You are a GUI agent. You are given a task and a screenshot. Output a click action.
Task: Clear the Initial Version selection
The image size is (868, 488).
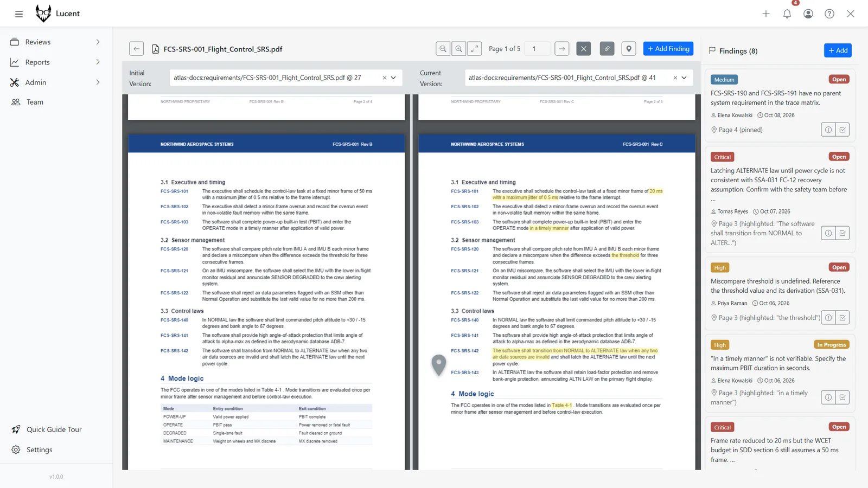(385, 78)
